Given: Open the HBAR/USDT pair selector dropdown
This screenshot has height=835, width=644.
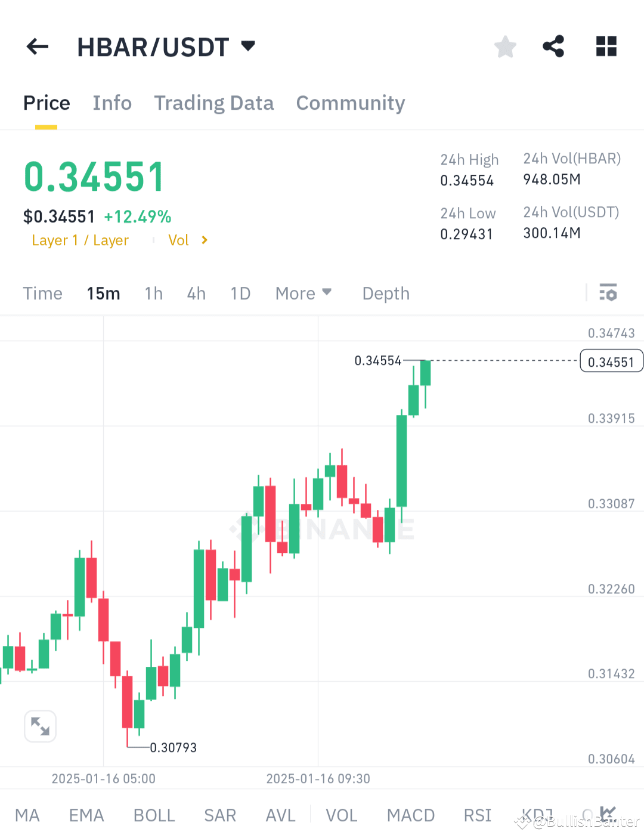Looking at the screenshot, I should tap(247, 45).
